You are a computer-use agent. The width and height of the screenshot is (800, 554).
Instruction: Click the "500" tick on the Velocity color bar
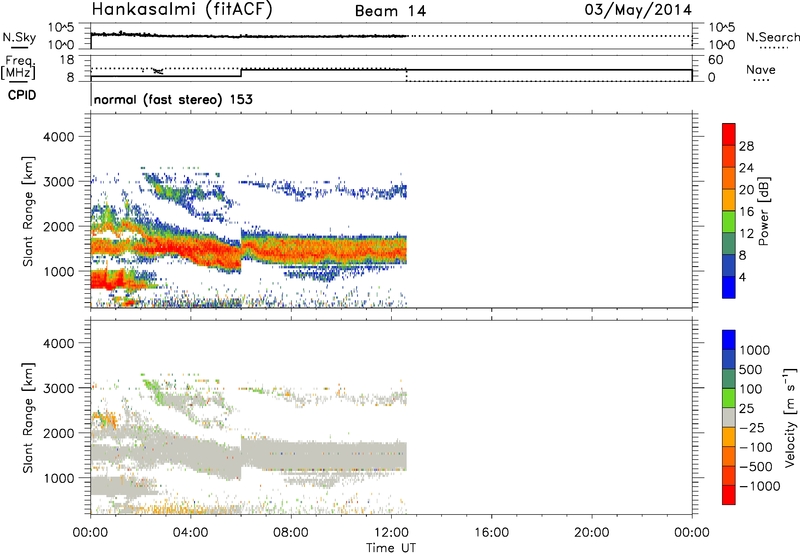coord(751,369)
